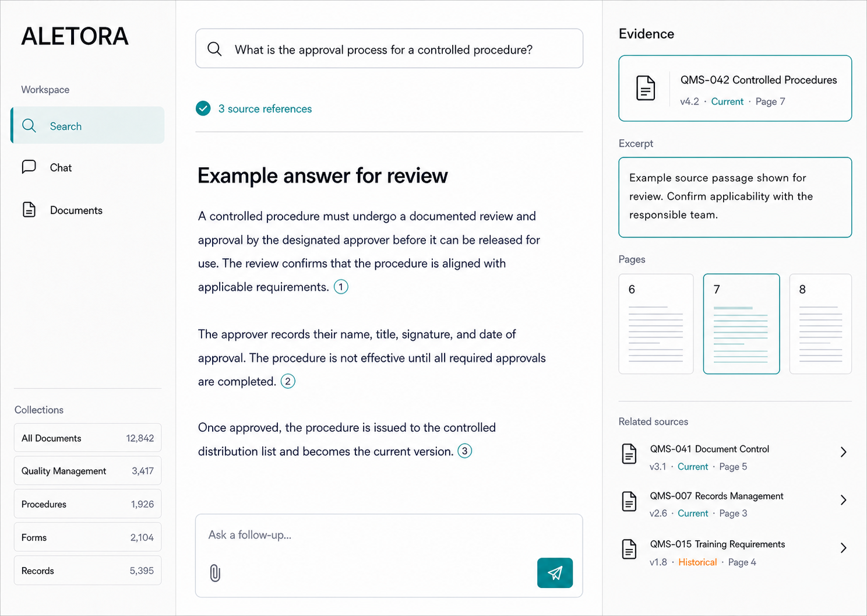Screen dimensions: 867x616
Task: Click QMS-007 Records Management file icon
Action: coord(629,501)
